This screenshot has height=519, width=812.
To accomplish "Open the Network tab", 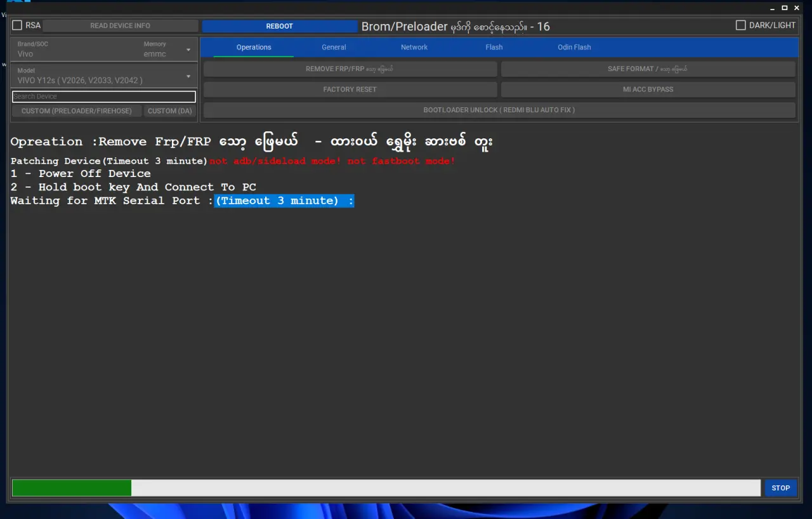I will pyautogui.click(x=414, y=48).
